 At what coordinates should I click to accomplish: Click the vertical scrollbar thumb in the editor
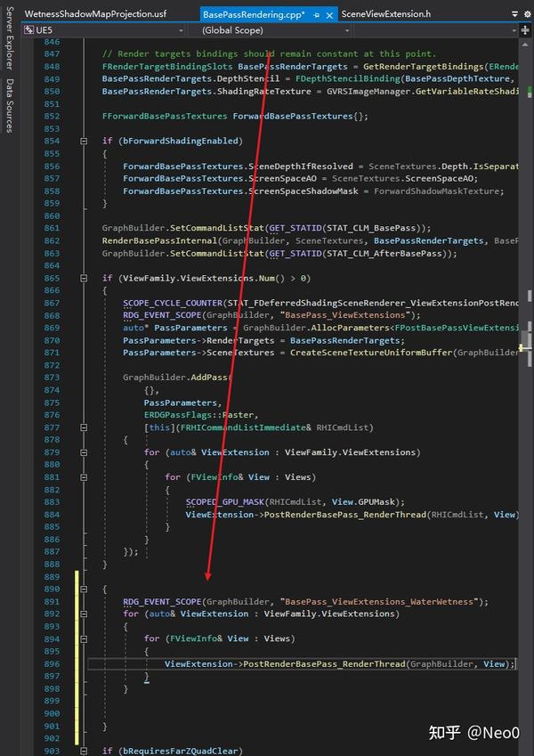tap(525, 347)
